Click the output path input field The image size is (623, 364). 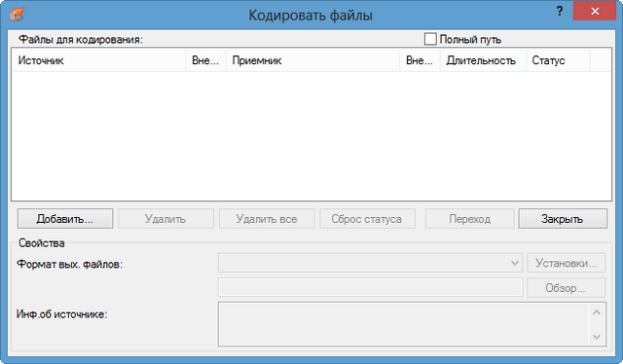[370, 287]
